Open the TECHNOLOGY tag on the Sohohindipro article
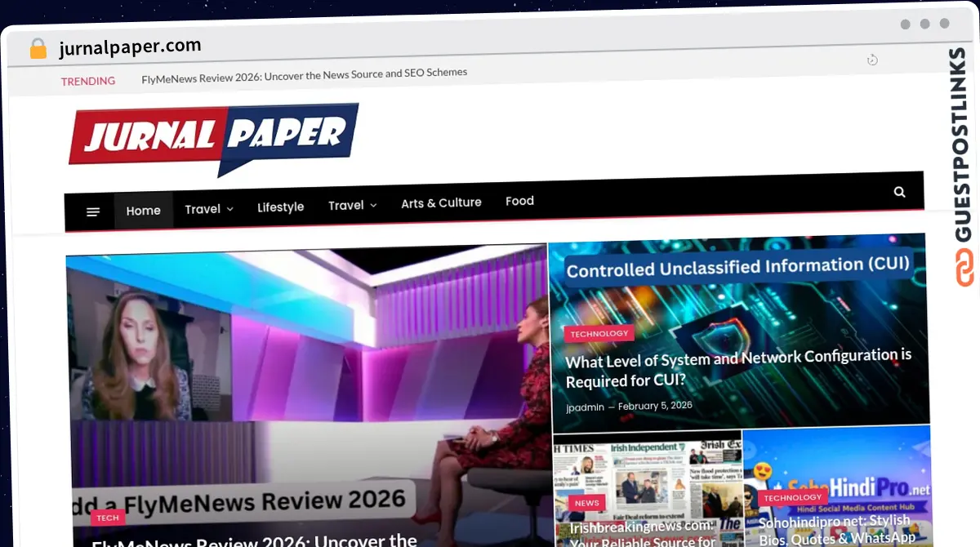Image resolution: width=980 pixels, height=547 pixels. click(x=793, y=497)
